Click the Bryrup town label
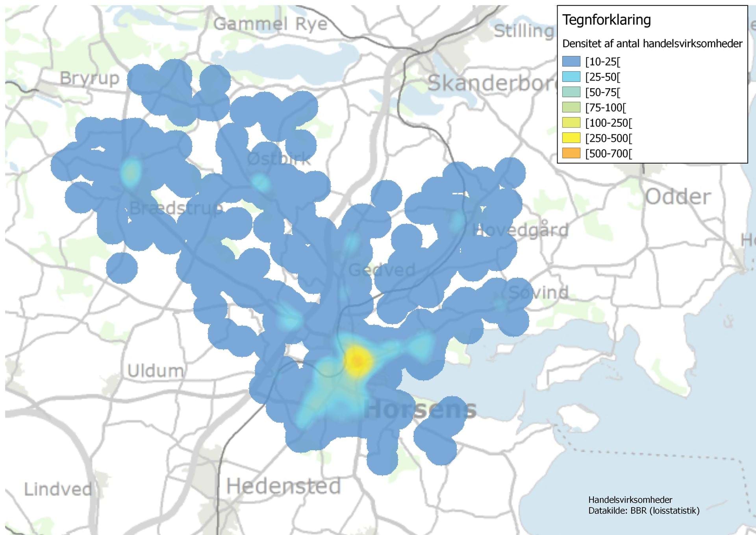Screen dimensions: 756x535 point(89,78)
